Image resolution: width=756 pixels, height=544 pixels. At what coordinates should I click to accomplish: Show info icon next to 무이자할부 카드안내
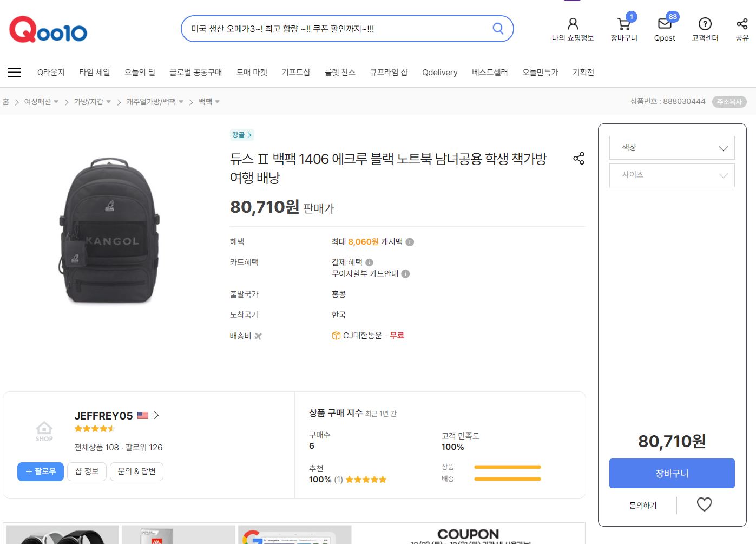coord(405,274)
